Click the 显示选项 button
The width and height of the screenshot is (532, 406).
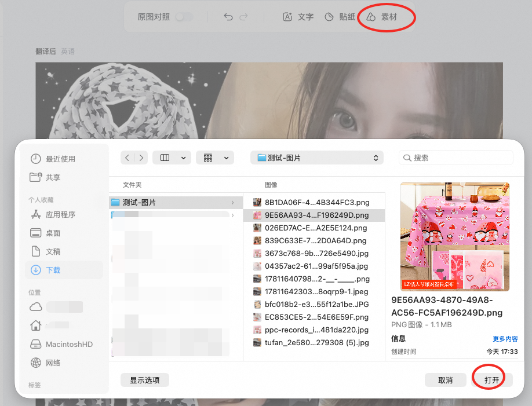tap(145, 380)
